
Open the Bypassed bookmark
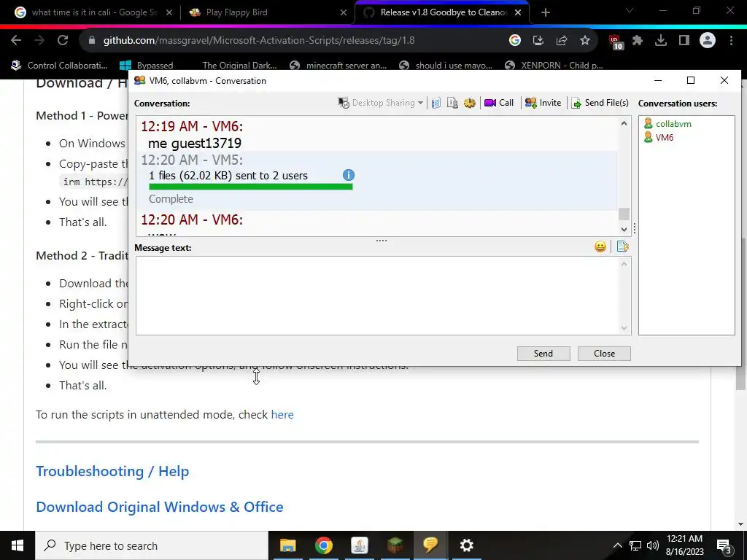point(146,65)
